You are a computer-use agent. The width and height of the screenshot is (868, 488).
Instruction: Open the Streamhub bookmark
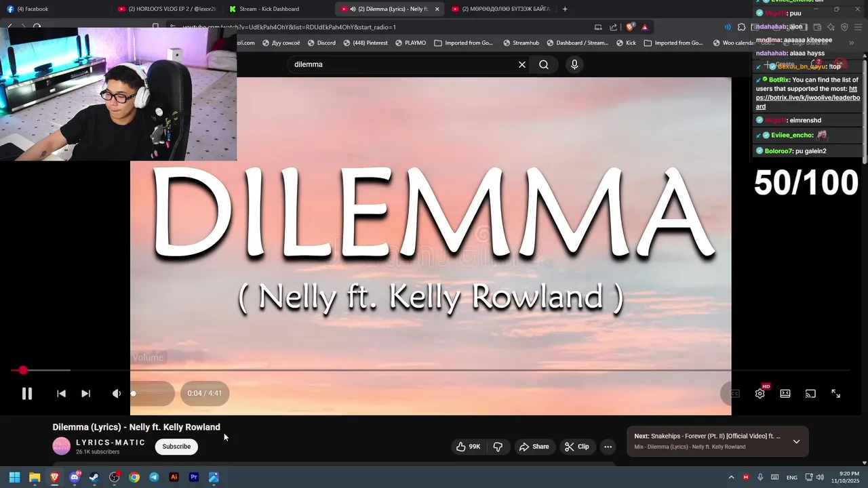521,43
